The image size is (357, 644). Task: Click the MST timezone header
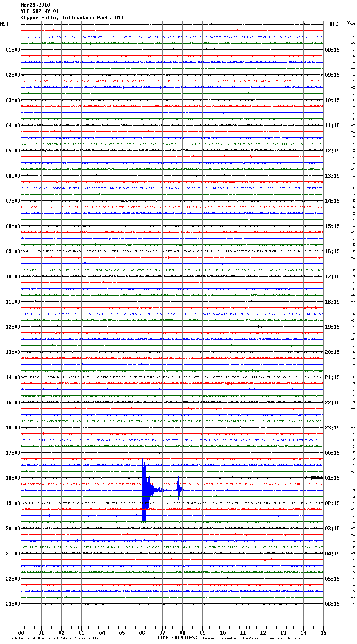4,24
